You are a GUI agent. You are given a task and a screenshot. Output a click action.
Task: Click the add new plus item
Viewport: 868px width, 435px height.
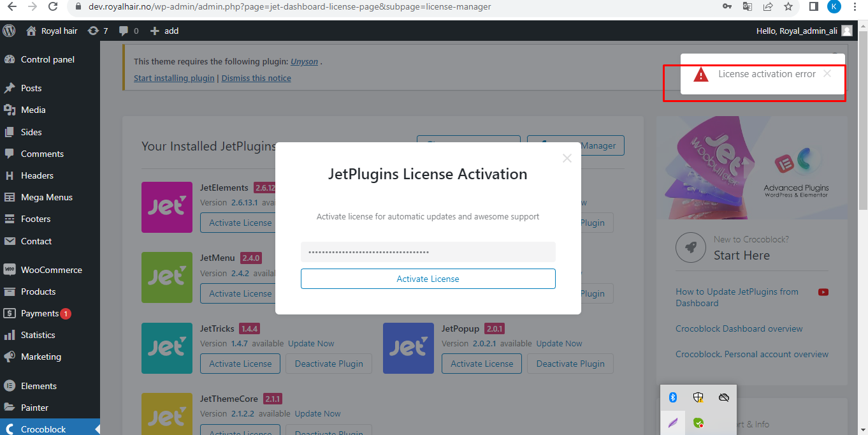[164, 31]
